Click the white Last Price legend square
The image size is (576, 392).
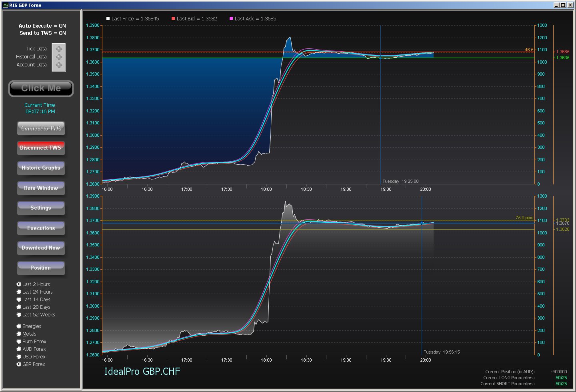click(108, 18)
